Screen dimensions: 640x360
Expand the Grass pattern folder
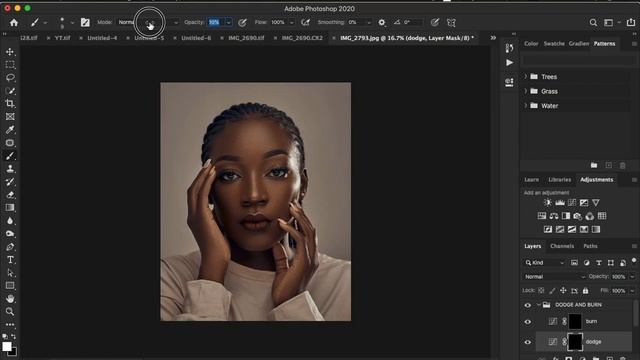(x=526, y=91)
